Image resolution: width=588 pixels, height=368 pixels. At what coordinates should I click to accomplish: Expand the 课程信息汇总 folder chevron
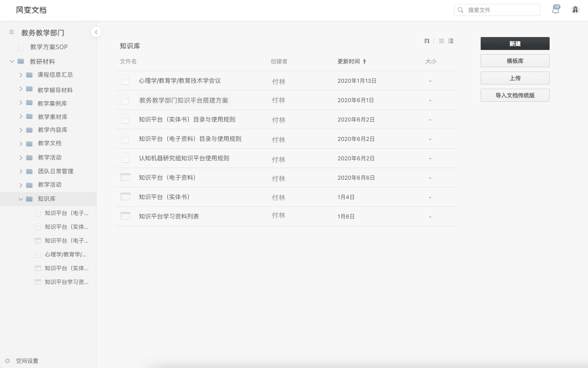21,75
